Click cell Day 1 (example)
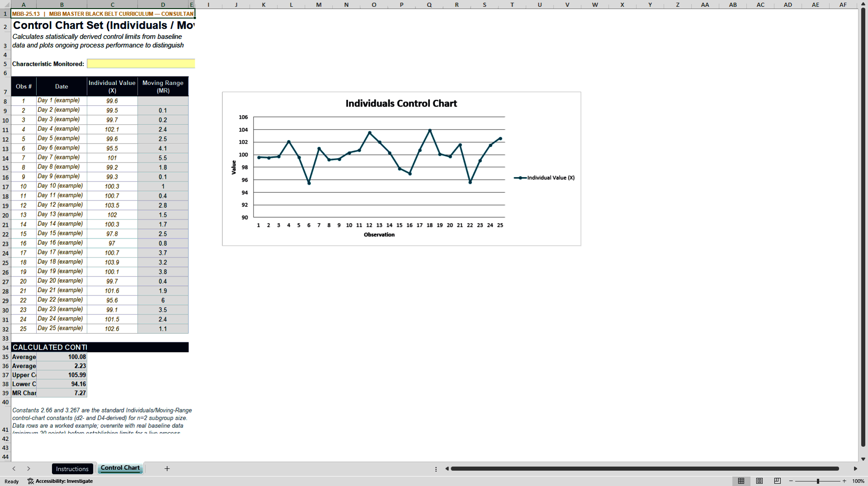868x486 pixels. click(x=61, y=101)
